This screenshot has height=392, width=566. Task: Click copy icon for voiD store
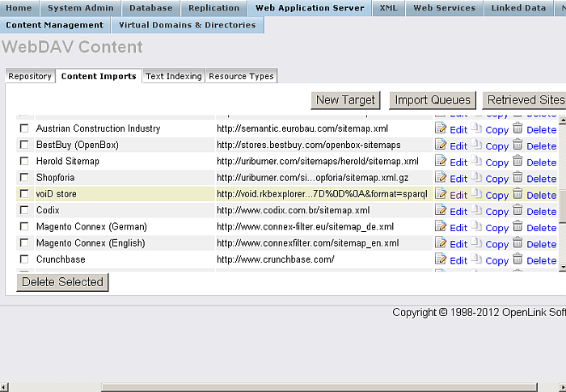[476, 193]
